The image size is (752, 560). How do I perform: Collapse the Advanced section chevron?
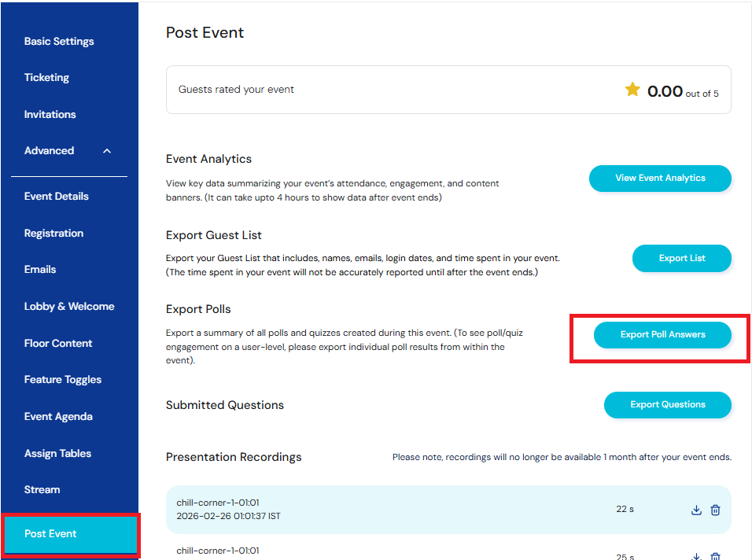pos(107,151)
